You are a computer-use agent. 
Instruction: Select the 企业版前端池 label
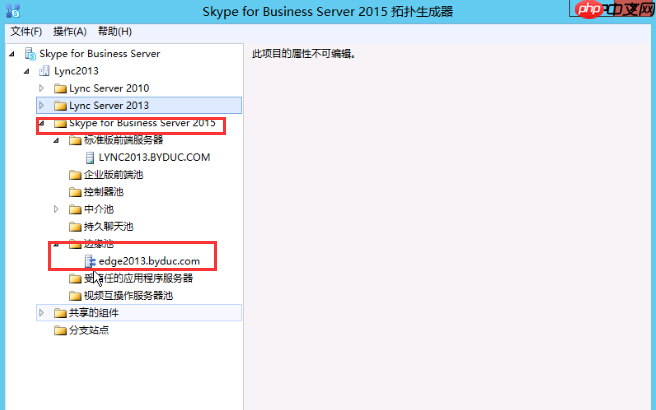(x=113, y=175)
